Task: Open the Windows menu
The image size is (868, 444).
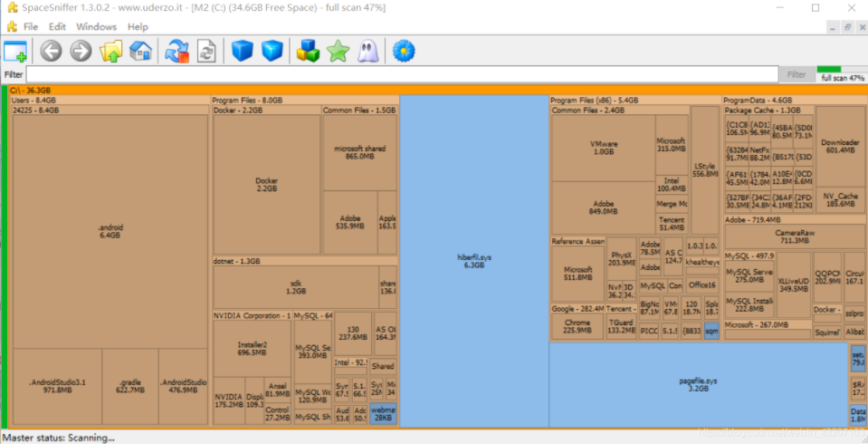Action: tap(96, 26)
